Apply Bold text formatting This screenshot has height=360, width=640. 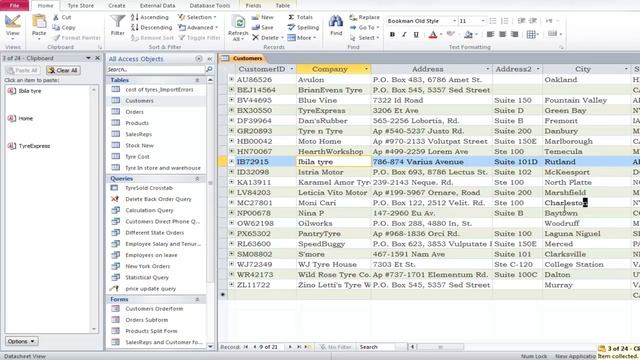[392, 35]
